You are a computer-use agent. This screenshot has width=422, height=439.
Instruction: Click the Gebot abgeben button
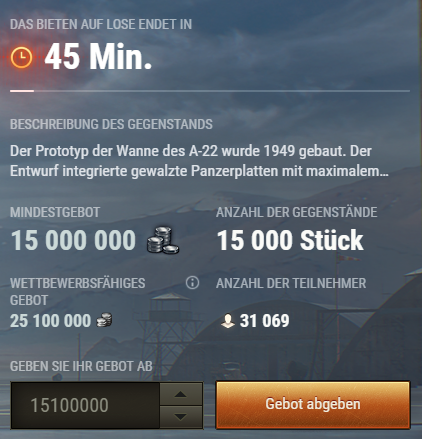point(313,405)
